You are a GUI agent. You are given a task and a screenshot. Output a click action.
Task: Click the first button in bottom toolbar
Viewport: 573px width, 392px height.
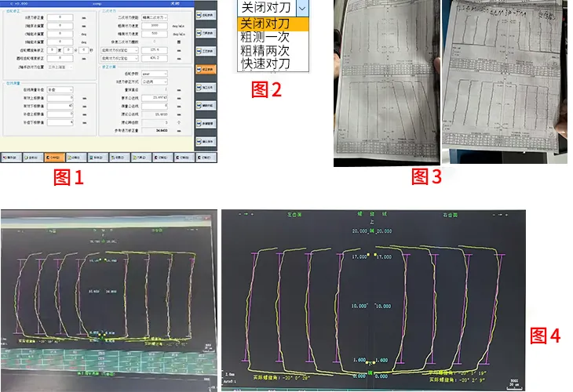coord(11,157)
